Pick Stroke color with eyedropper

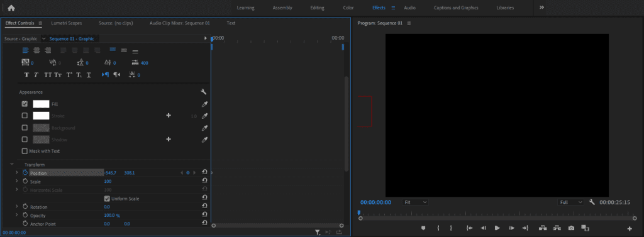coord(204,116)
